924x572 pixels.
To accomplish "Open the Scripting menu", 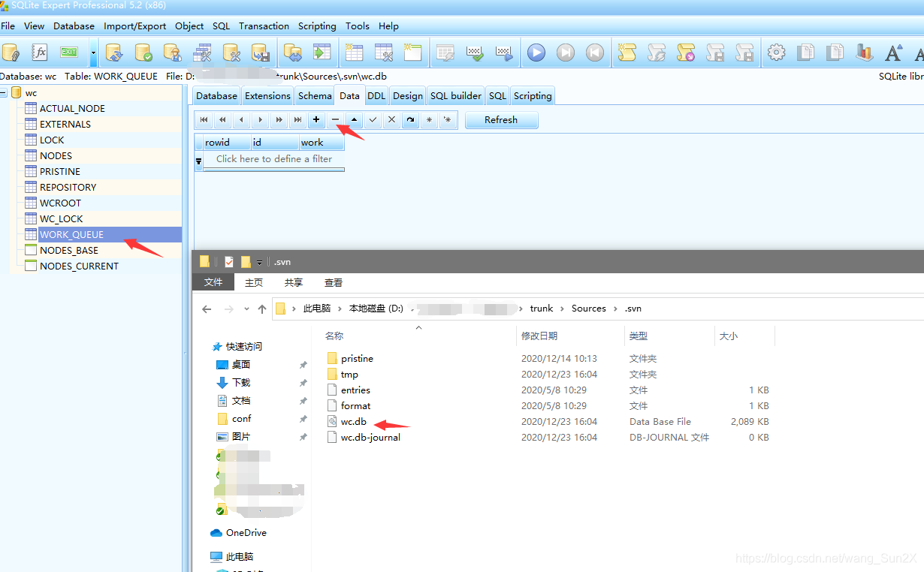I will (x=317, y=26).
